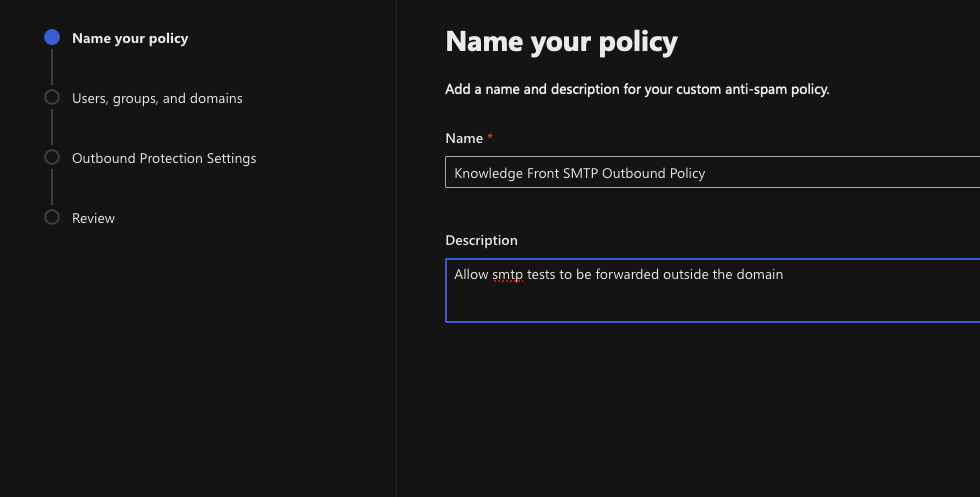Click the empty circle beside Outbound Protection Settings
The width and height of the screenshot is (980, 497).
[x=52, y=157]
